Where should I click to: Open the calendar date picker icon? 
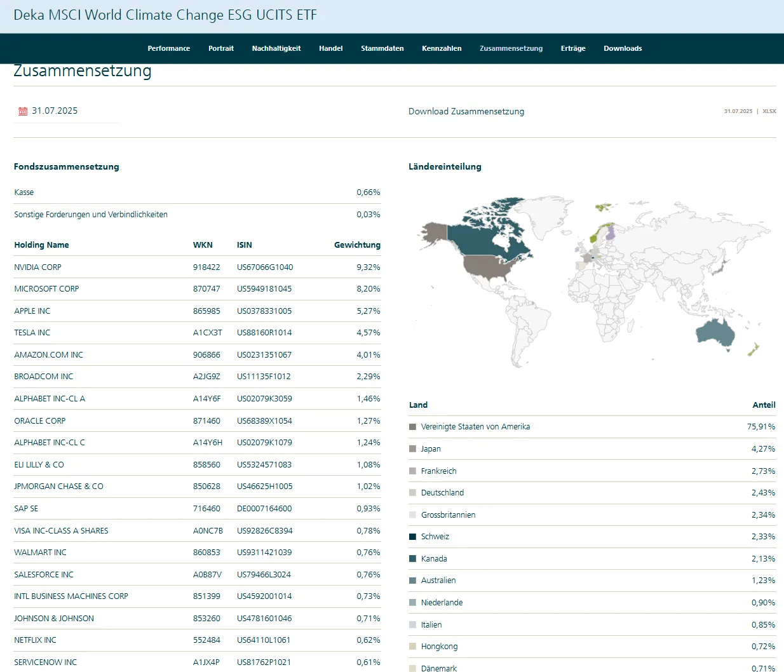click(x=23, y=111)
